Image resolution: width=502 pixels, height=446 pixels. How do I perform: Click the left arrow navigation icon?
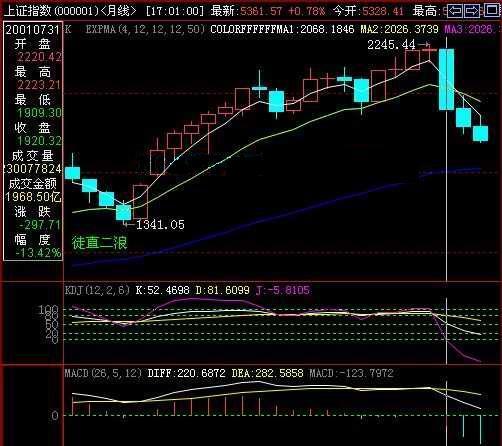pyautogui.click(x=455, y=11)
